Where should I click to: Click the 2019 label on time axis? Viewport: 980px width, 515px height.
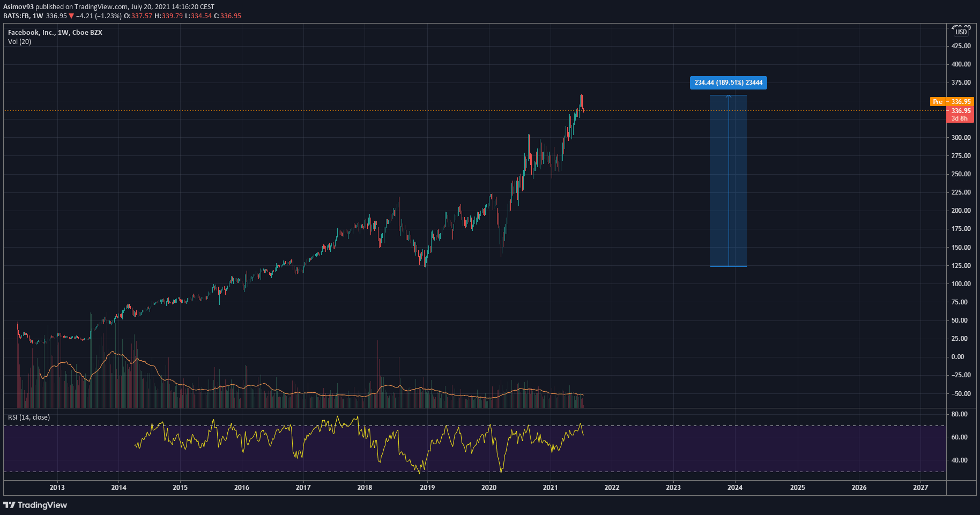(x=427, y=488)
